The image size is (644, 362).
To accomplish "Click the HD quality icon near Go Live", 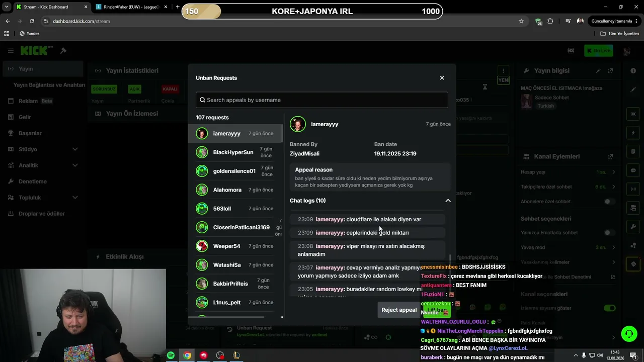I will (x=571, y=51).
